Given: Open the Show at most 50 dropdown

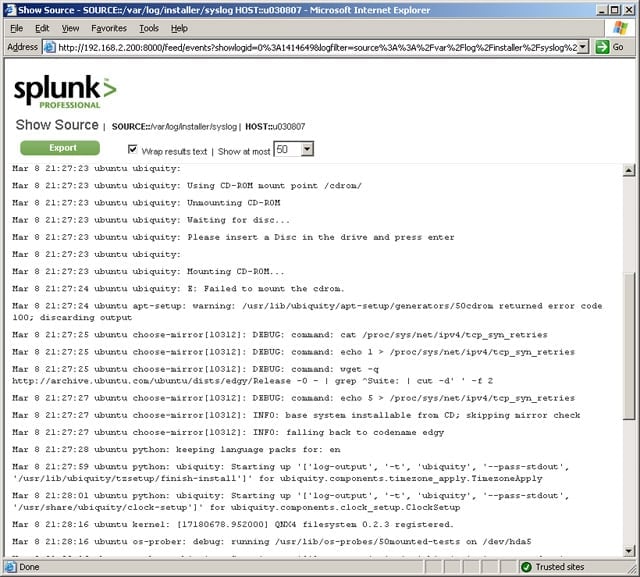Looking at the screenshot, I should tap(293, 149).
